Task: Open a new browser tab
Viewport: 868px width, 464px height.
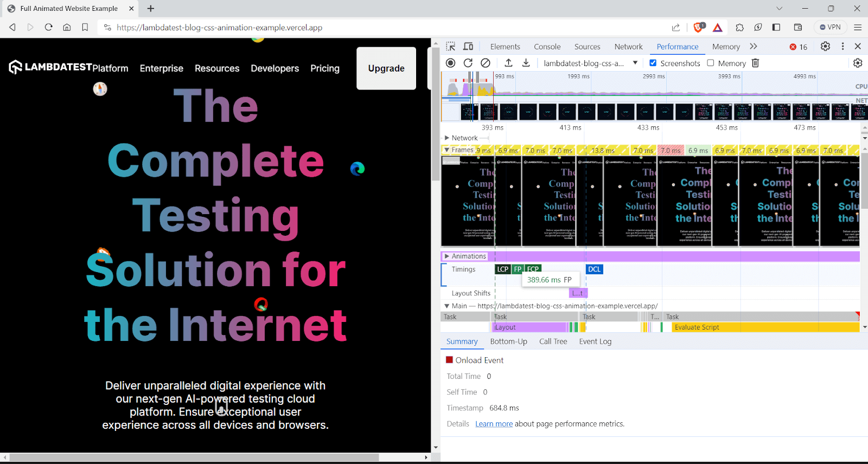Action: click(151, 9)
